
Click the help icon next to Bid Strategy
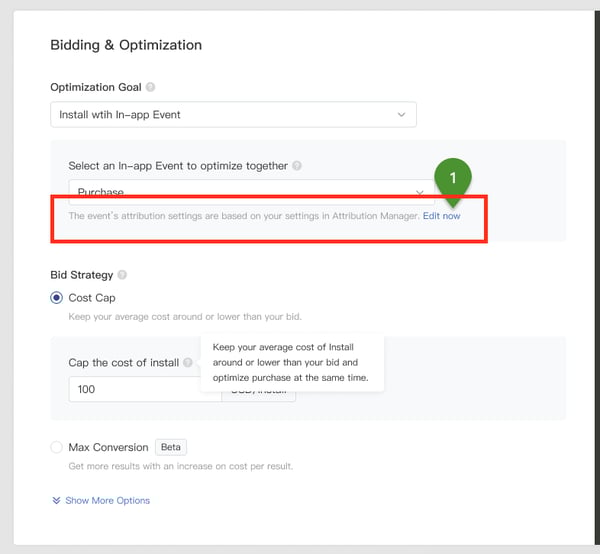pyautogui.click(x=122, y=274)
